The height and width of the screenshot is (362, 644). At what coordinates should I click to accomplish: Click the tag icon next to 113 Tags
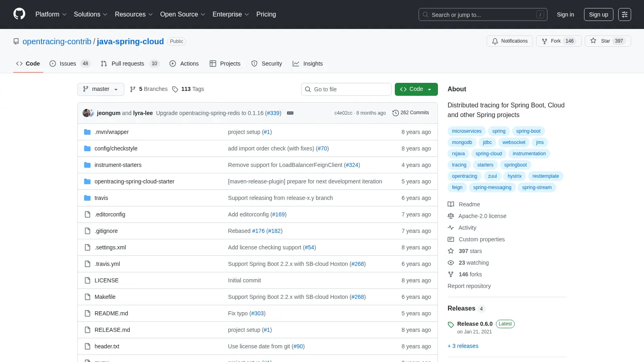pyautogui.click(x=175, y=89)
